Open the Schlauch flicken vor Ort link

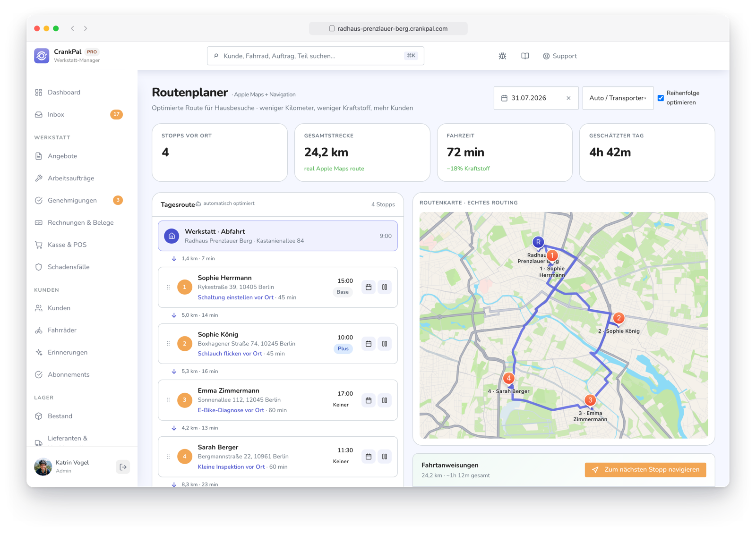point(230,354)
